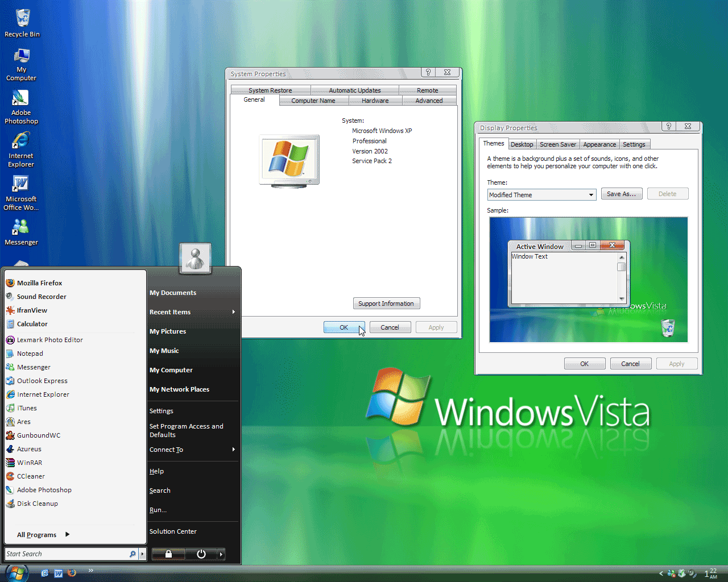
Task: Open Run dialog from Start menu
Action: coord(158,510)
